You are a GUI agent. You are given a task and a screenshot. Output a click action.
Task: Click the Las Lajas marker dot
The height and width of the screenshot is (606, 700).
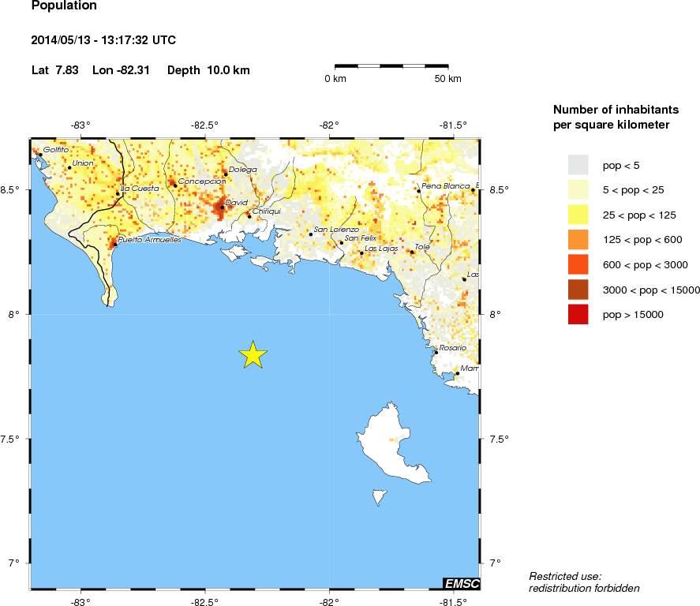[x=361, y=252]
